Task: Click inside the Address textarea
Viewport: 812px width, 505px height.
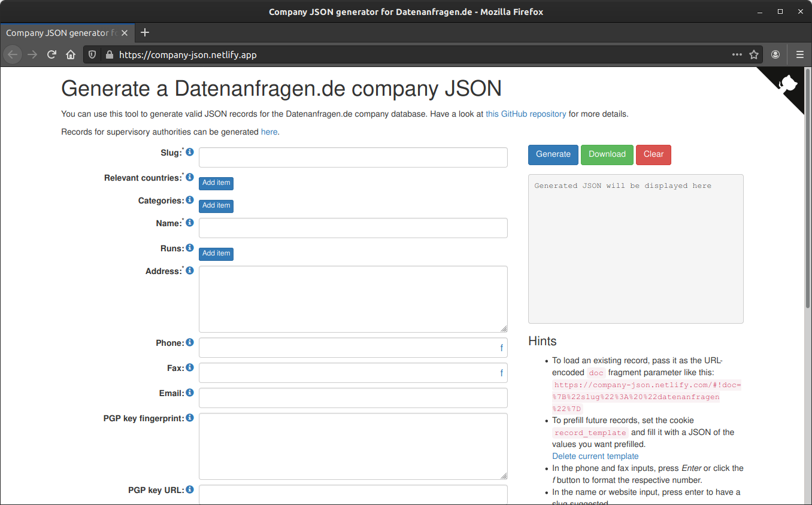Action: [353, 299]
